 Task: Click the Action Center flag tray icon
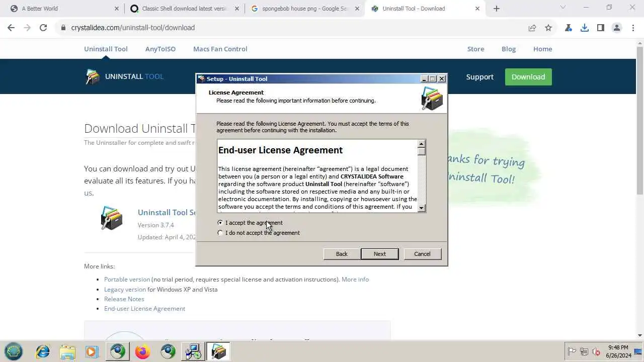pyautogui.click(x=572, y=351)
